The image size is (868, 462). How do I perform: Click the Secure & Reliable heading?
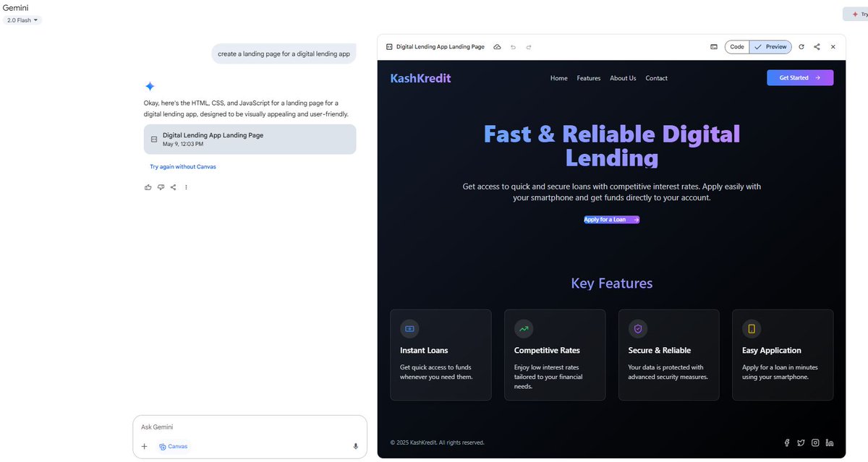pyautogui.click(x=660, y=351)
